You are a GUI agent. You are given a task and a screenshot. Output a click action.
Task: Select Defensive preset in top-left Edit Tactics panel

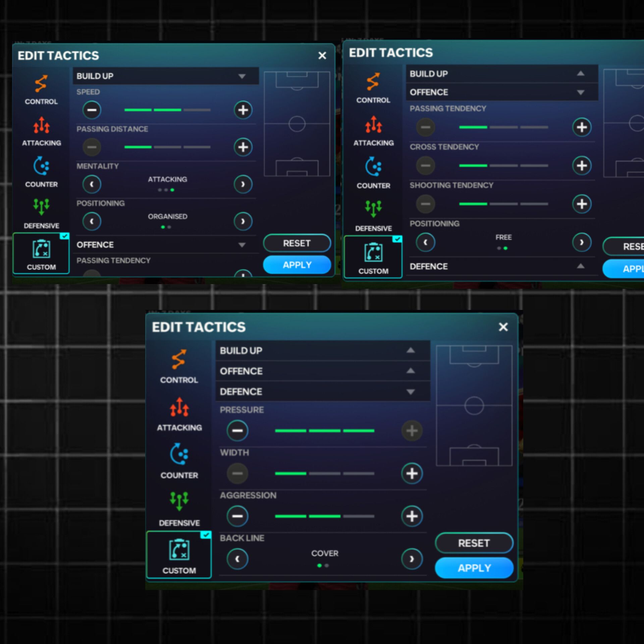[x=41, y=214]
